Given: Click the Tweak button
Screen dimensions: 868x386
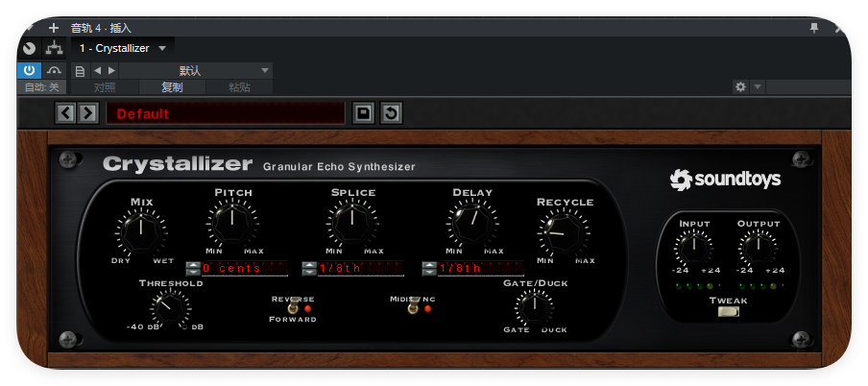Looking at the screenshot, I should click(x=729, y=312).
